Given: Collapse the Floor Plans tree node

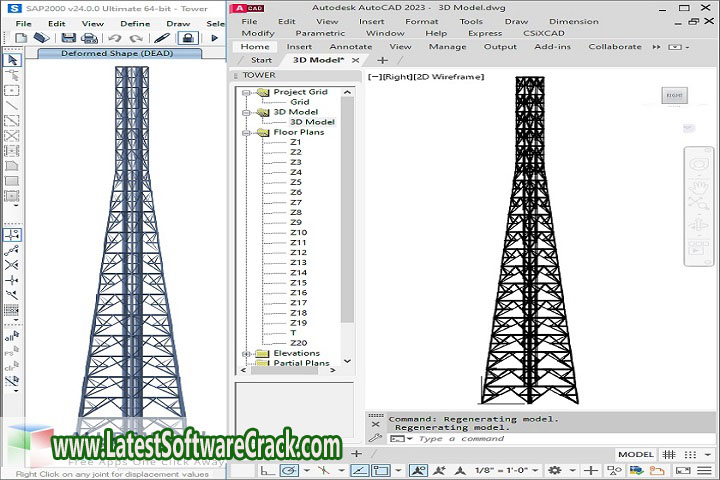Looking at the screenshot, I should (247, 133).
